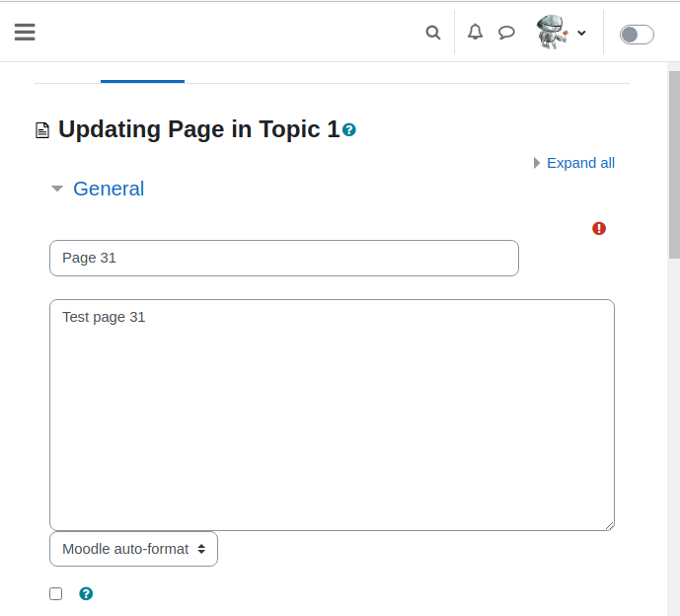Click the name field containing Page 31
680x616 pixels.
[x=284, y=258]
